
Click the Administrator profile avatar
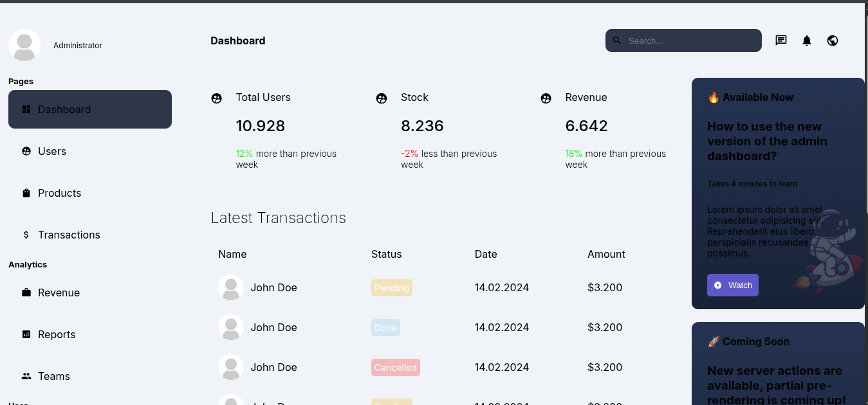(24, 45)
